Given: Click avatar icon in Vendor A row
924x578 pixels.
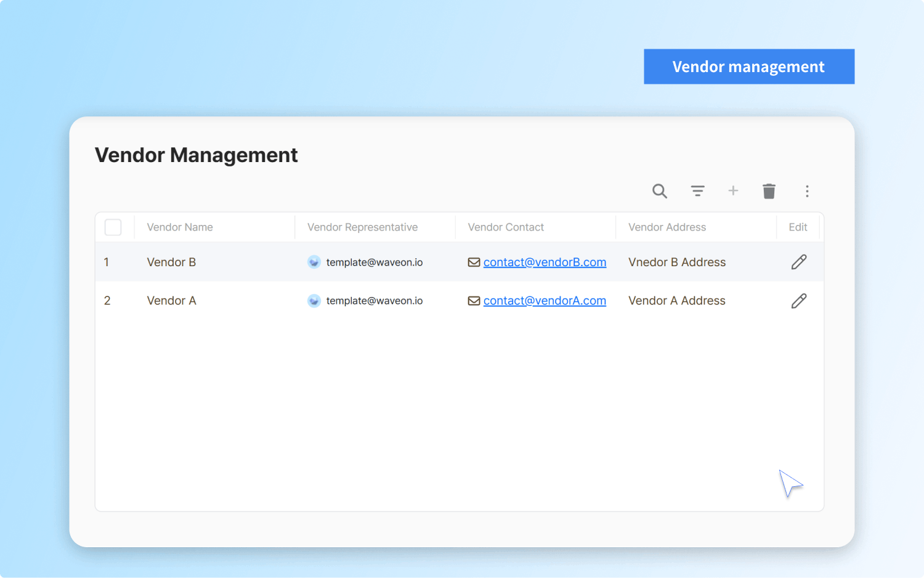Looking at the screenshot, I should (x=314, y=301).
